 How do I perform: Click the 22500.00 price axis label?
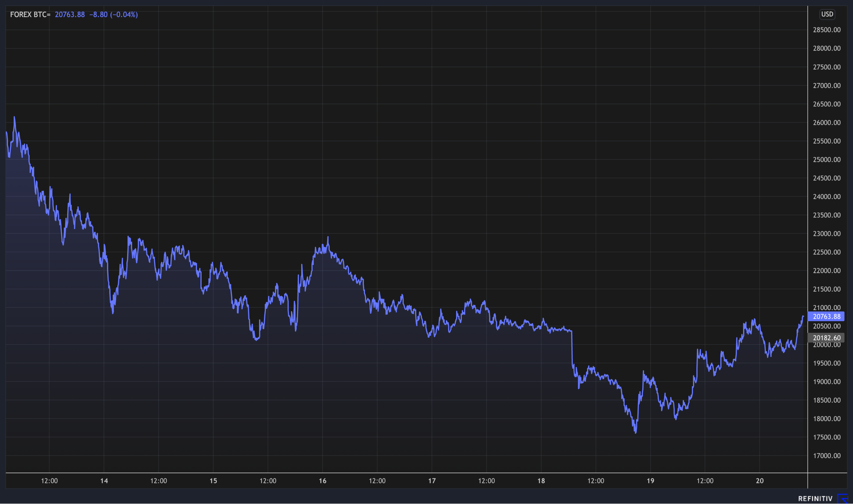pyautogui.click(x=827, y=252)
